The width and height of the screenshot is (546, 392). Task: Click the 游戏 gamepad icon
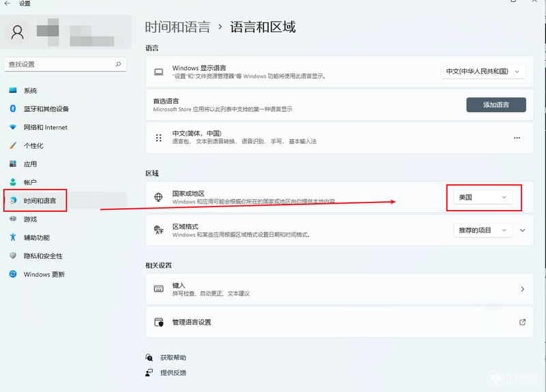[x=13, y=219]
